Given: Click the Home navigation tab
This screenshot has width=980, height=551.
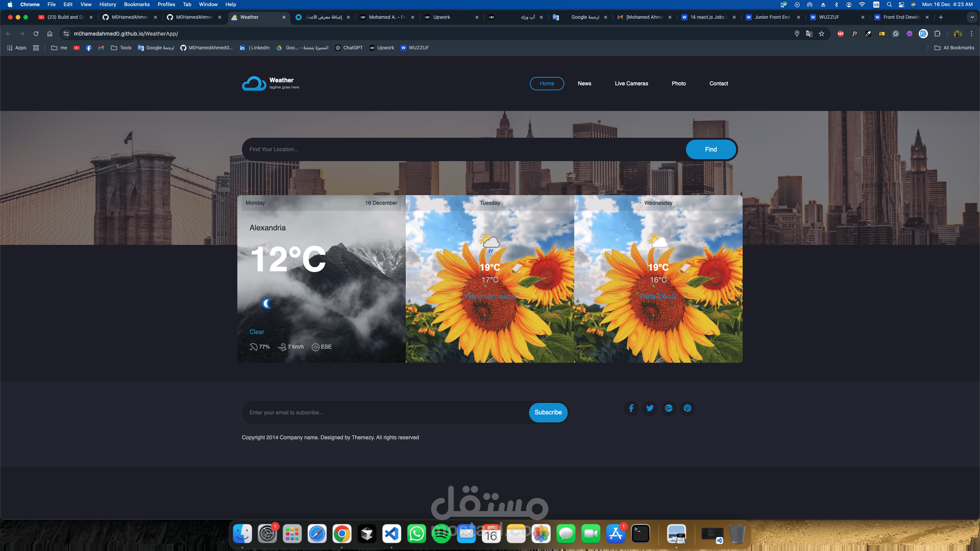Looking at the screenshot, I should [547, 83].
